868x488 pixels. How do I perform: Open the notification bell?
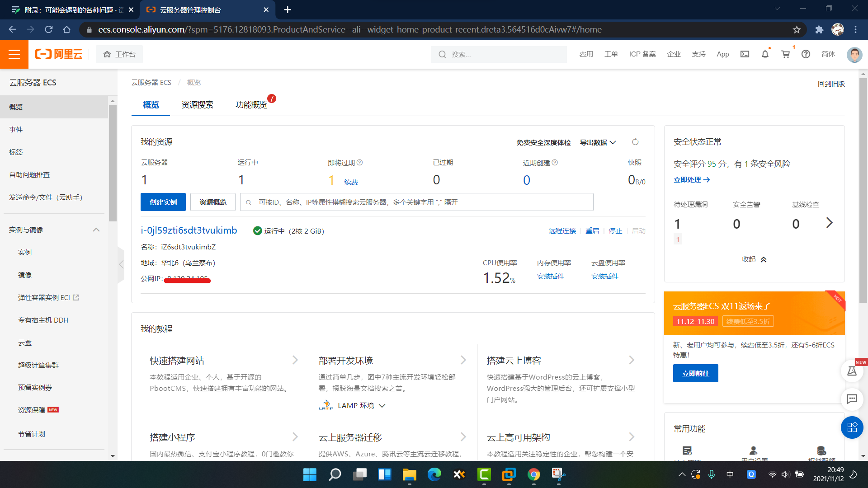pyautogui.click(x=765, y=54)
